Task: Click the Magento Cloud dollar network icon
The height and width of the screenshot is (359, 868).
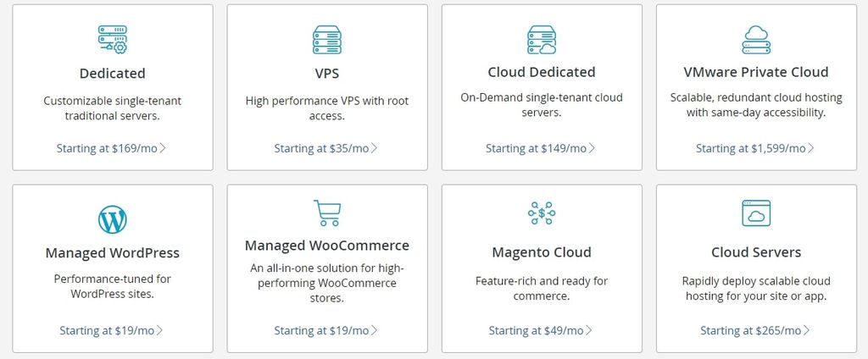Action: tap(541, 213)
